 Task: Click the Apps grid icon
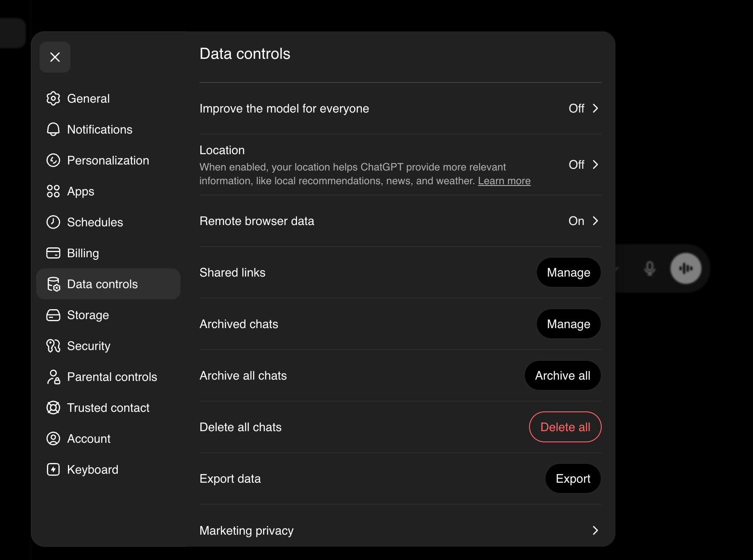53,191
